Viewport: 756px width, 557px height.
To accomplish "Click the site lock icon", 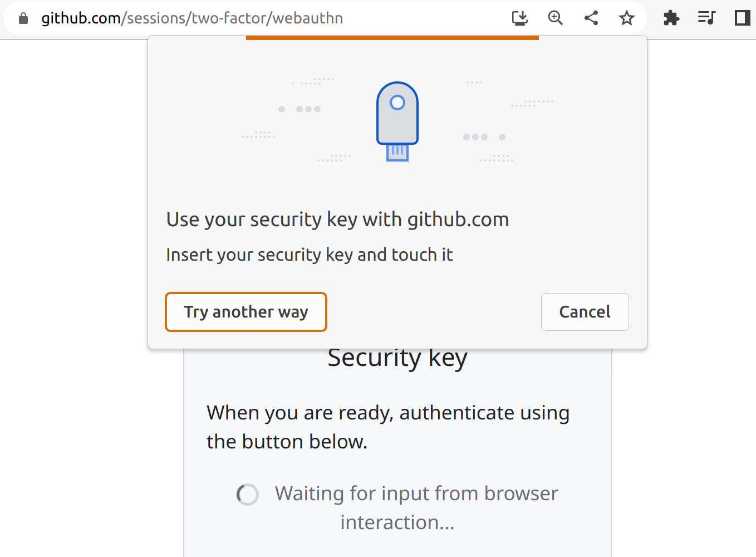I will [23, 18].
